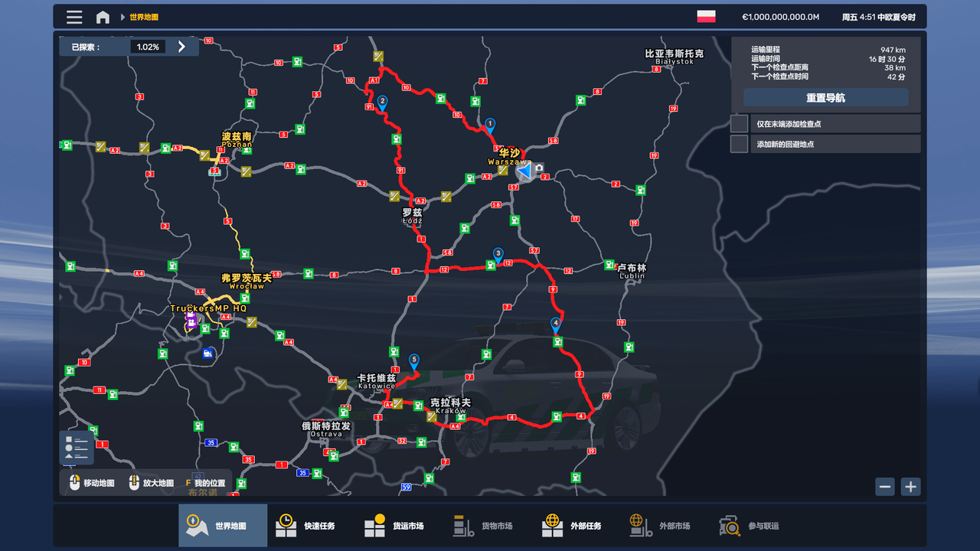Click the money balance display

(780, 17)
